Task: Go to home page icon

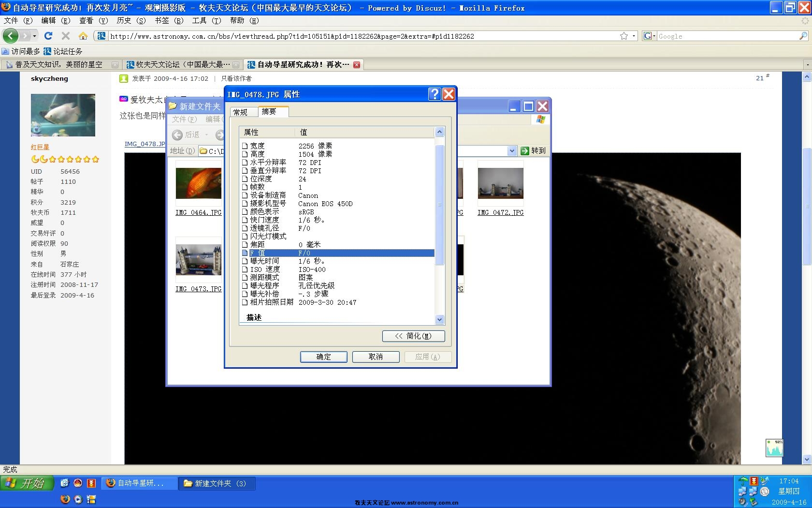Action: click(83, 36)
